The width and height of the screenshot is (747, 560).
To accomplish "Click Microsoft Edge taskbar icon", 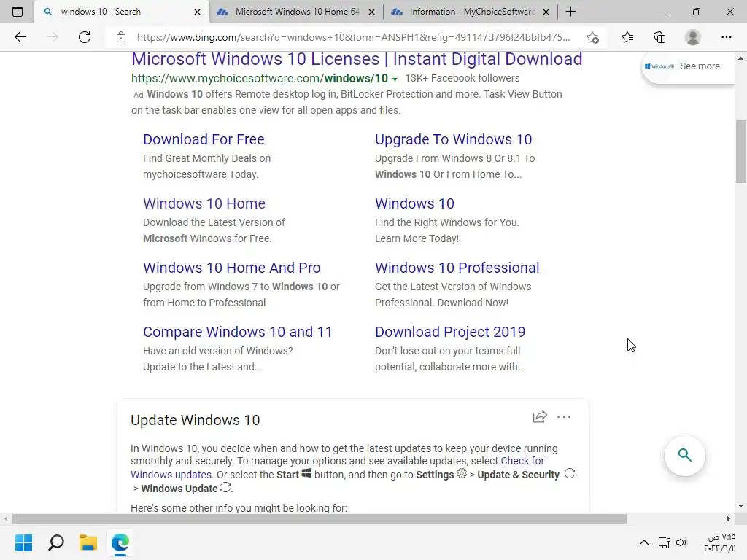I will (x=120, y=542).
